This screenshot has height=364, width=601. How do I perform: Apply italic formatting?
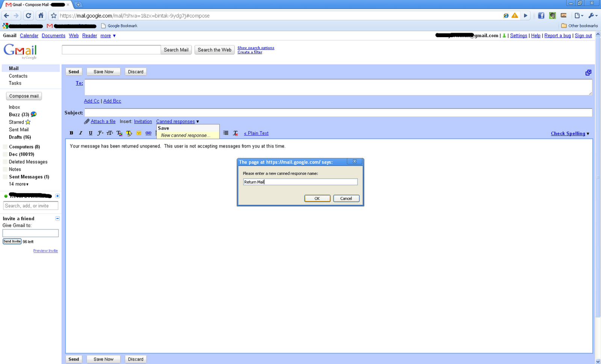point(80,133)
